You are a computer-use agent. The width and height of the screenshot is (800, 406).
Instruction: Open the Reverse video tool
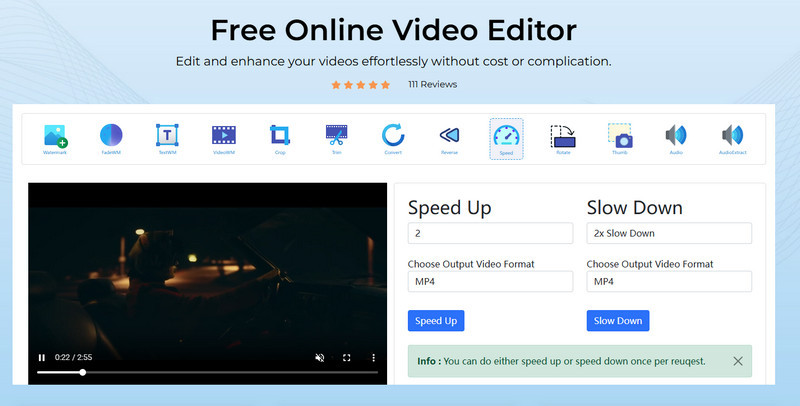click(449, 139)
